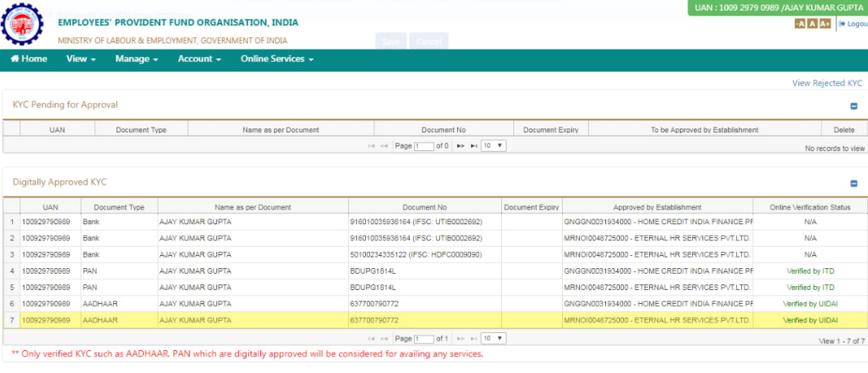Click the EPFO logo emblem

click(x=24, y=24)
